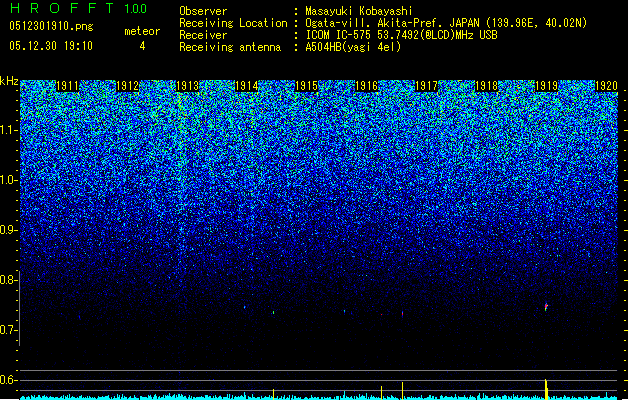Click the meteor count 4
The image size is (629, 400).
[142, 46]
